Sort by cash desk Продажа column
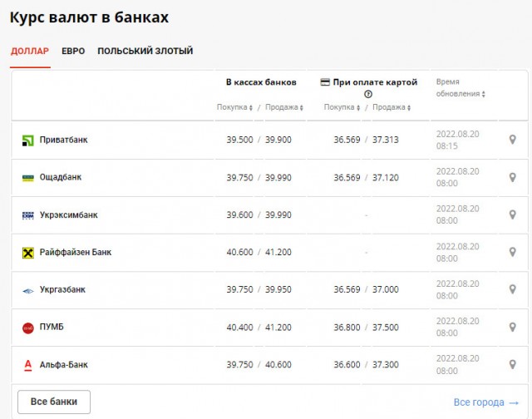 click(283, 107)
